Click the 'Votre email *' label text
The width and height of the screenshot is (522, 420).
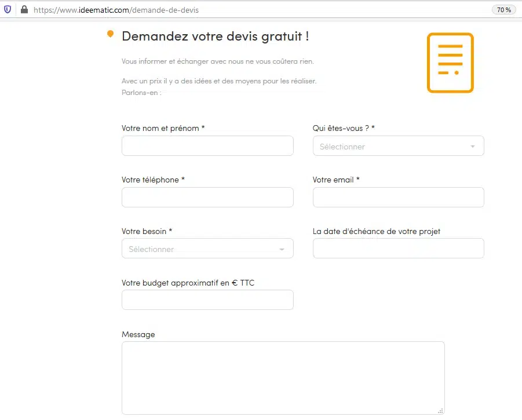(x=336, y=180)
